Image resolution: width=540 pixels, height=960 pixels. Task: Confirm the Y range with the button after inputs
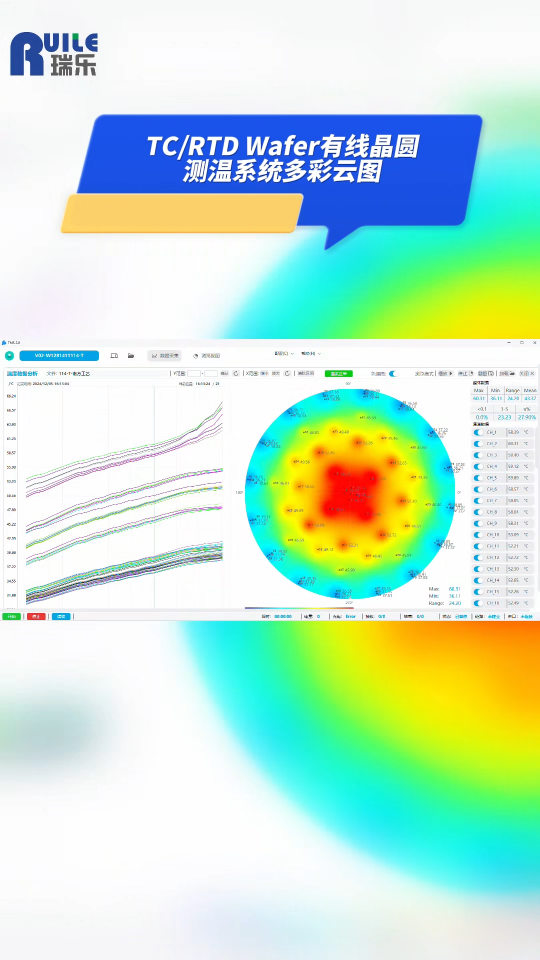pos(224,373)
